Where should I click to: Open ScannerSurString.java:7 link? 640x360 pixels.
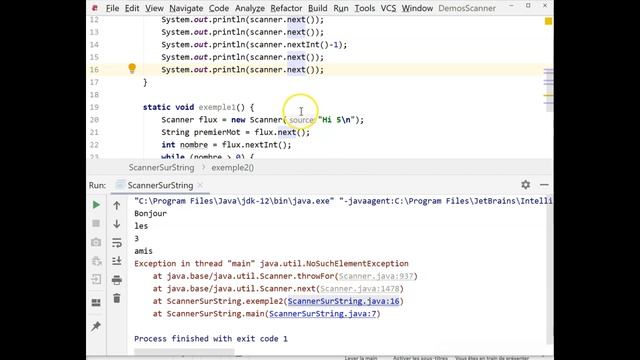(x=322, y=314)
